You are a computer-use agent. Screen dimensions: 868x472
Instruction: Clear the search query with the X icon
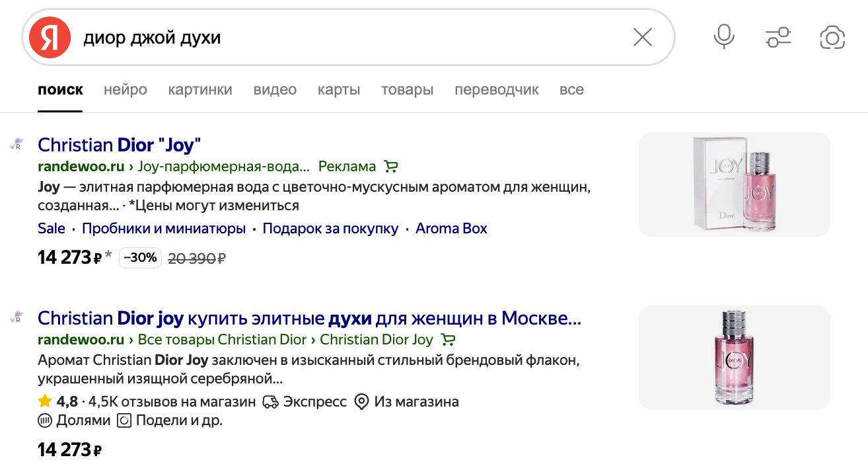(x=642, y=38)
